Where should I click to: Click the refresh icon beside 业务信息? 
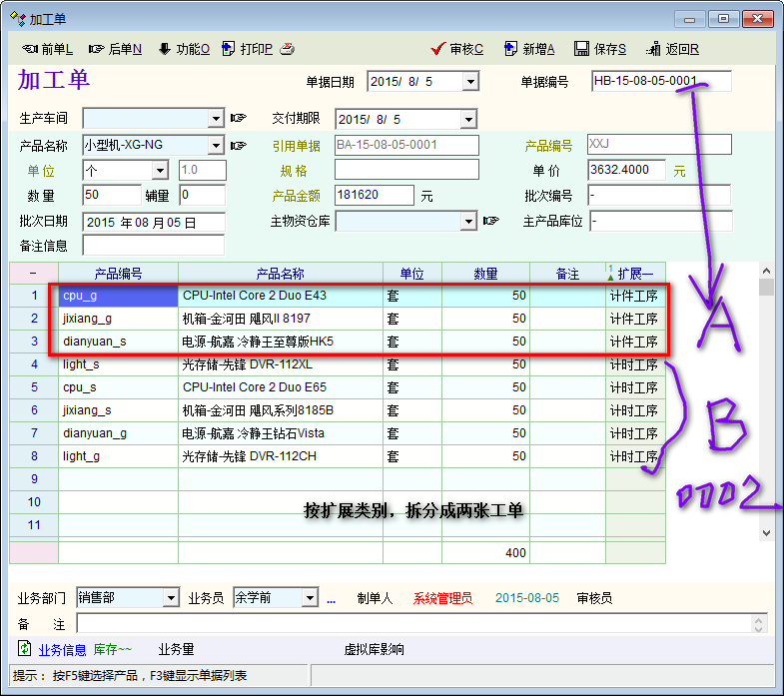click(24, 649)
